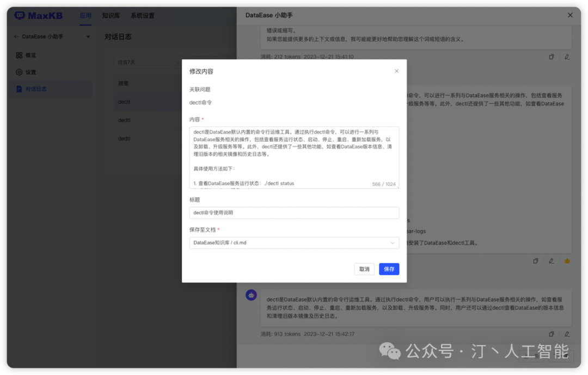Click the 取消 button

(364, 269)
